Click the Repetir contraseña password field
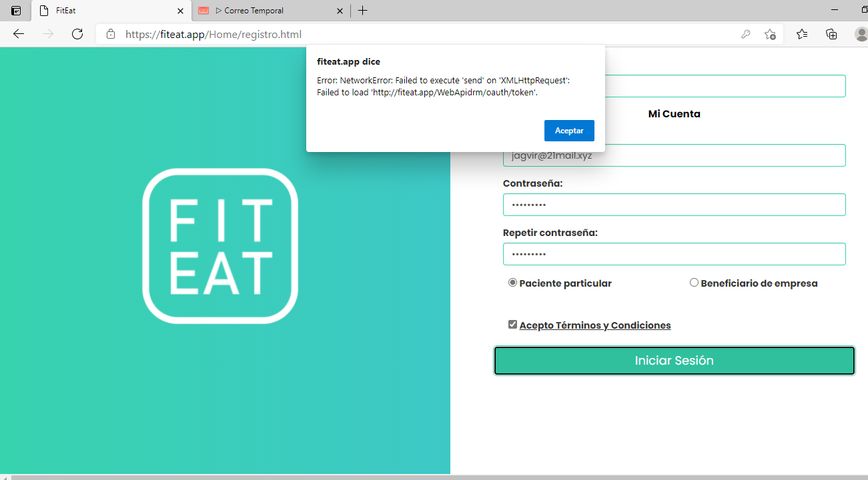The image size is (868, 480). tap(674, 254)
